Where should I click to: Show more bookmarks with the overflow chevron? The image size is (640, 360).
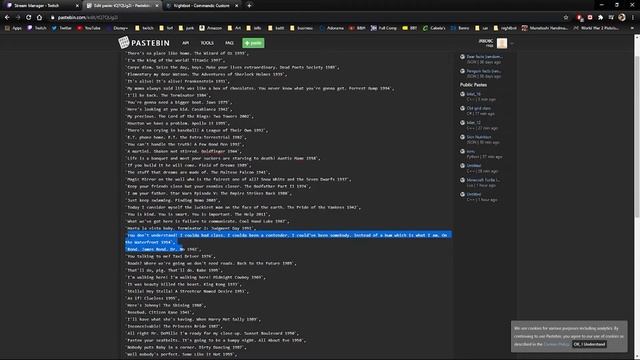click(x=632, y=28)
